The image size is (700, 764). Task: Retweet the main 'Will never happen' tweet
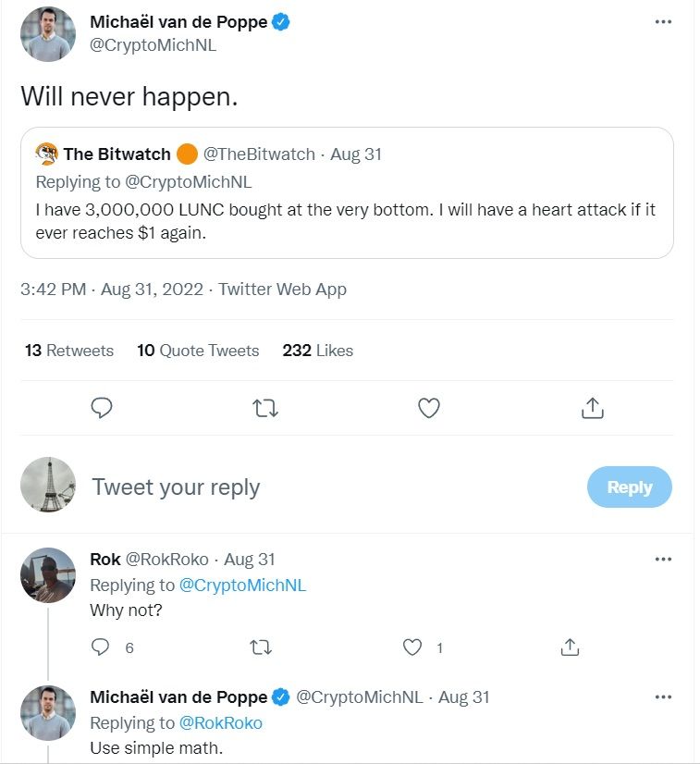click(265, 408)
